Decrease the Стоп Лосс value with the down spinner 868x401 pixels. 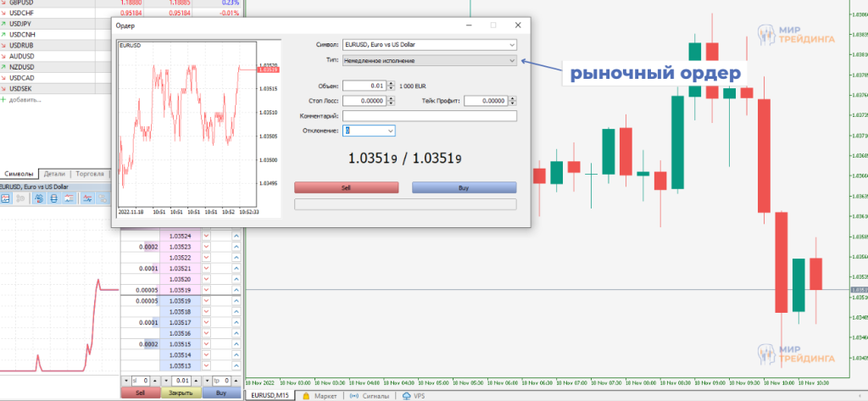point(391,103)
